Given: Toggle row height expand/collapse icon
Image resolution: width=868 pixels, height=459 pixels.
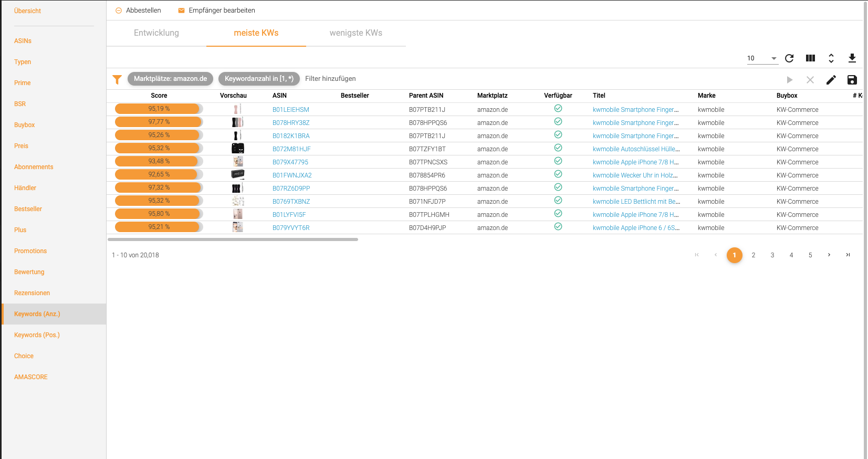Looking at the screenshot, I should 831,58.
